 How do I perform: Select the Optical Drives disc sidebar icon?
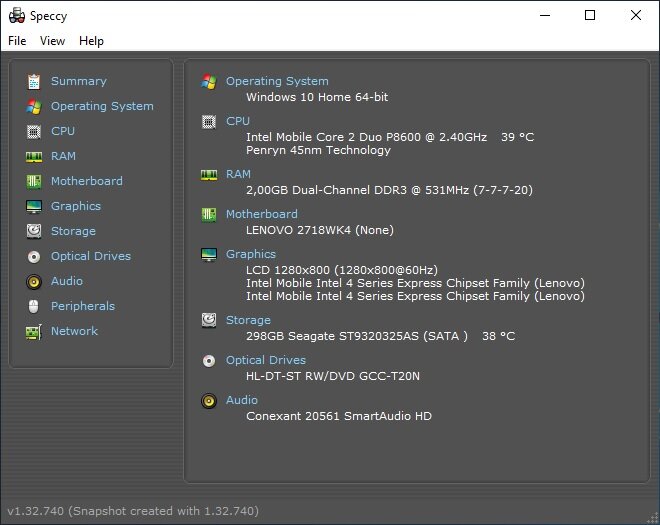(34, 257)
